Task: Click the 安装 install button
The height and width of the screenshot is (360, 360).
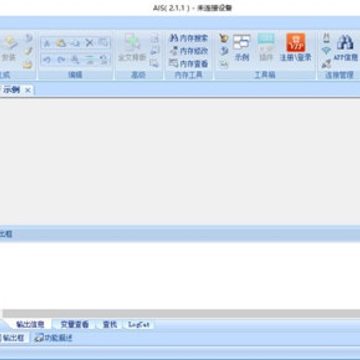Action: coord(9,49)
